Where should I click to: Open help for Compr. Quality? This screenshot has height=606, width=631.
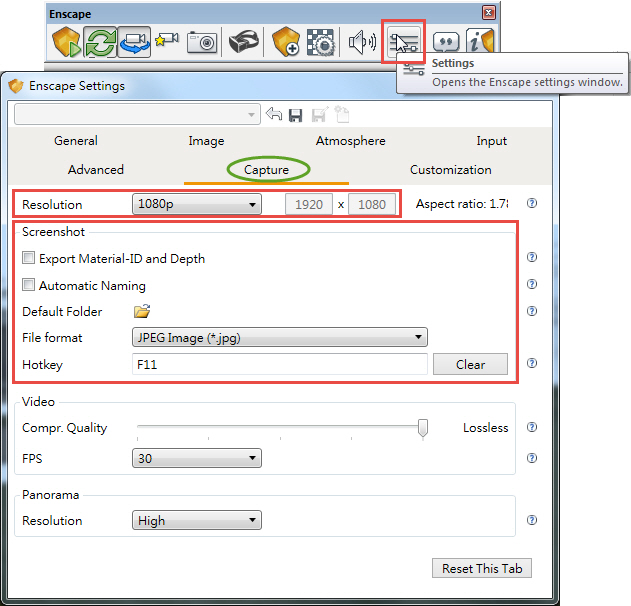coord(532,427)
